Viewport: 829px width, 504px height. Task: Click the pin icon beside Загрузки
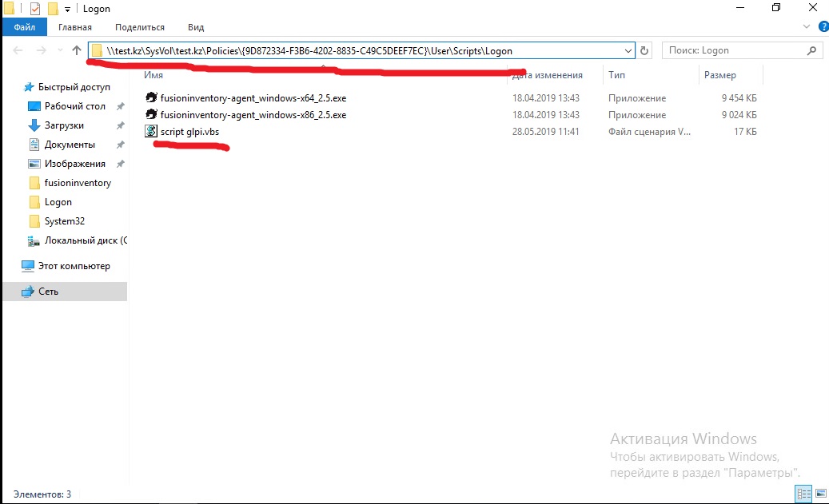[121, 125]
